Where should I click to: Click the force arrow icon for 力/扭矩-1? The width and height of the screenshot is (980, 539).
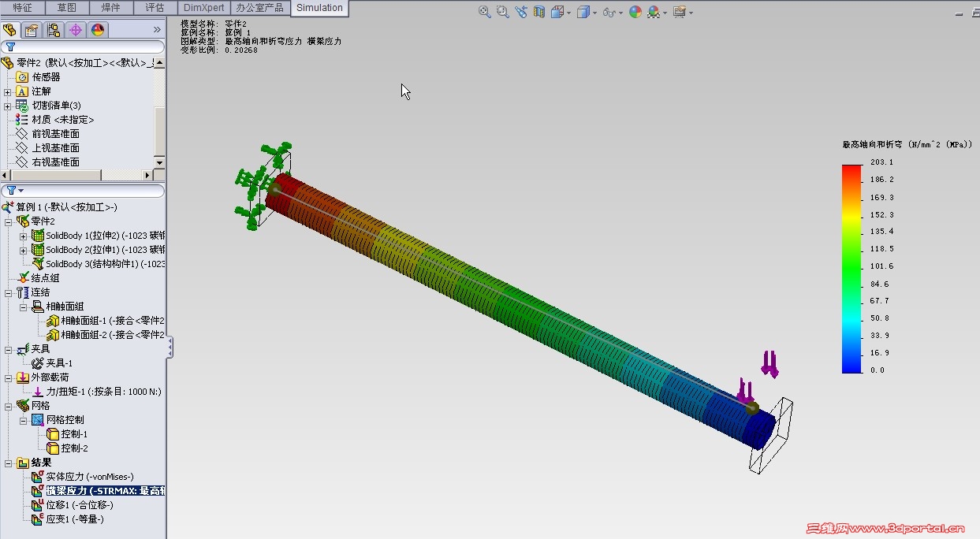(x=37, y=392)
